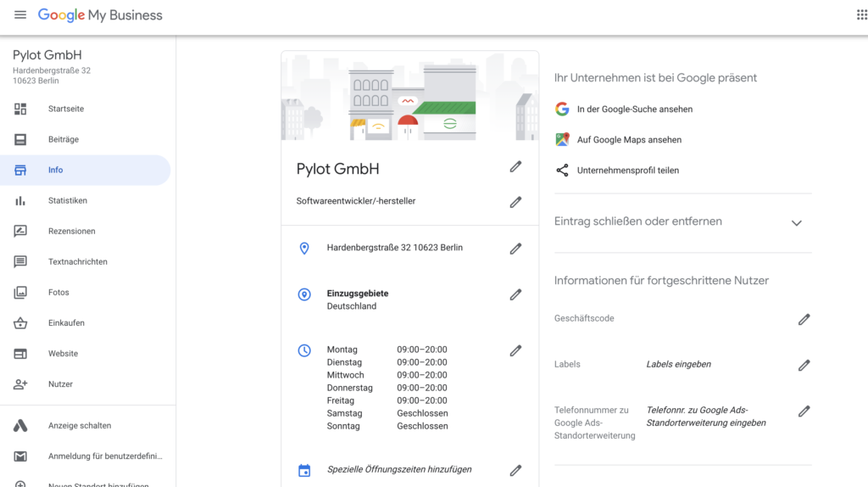Click the Gmail envelope icon in sidebar
Screen dimensions: 868x487
[x=20, y=456]
